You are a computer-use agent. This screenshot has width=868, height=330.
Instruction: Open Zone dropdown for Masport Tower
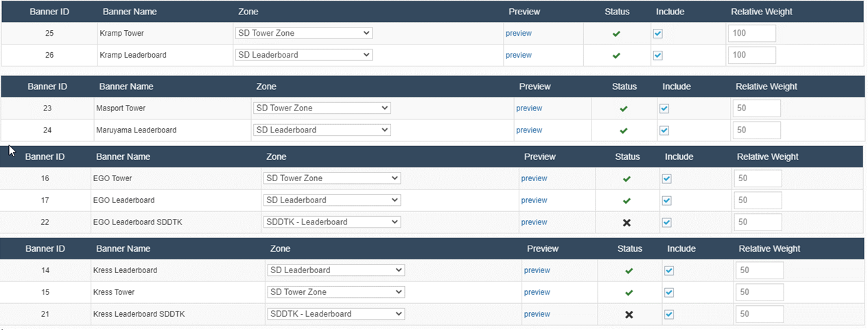(321, 108)
